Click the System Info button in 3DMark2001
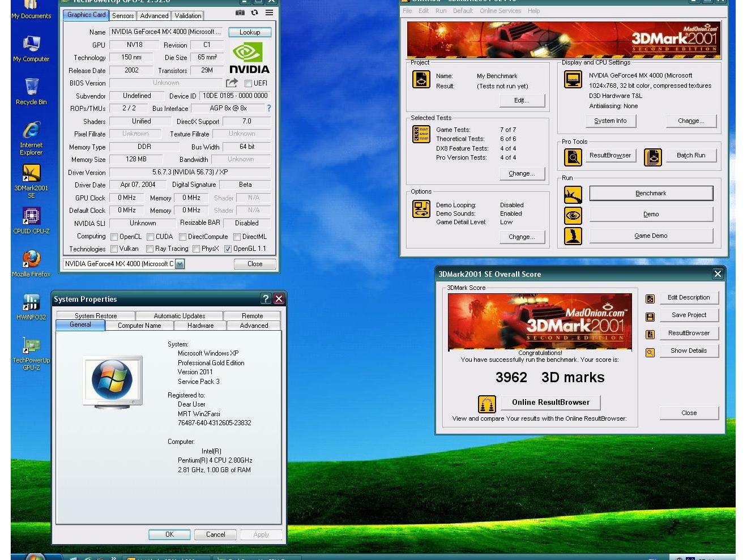Screen dimensions: 747x560 [x=611, y=121]
